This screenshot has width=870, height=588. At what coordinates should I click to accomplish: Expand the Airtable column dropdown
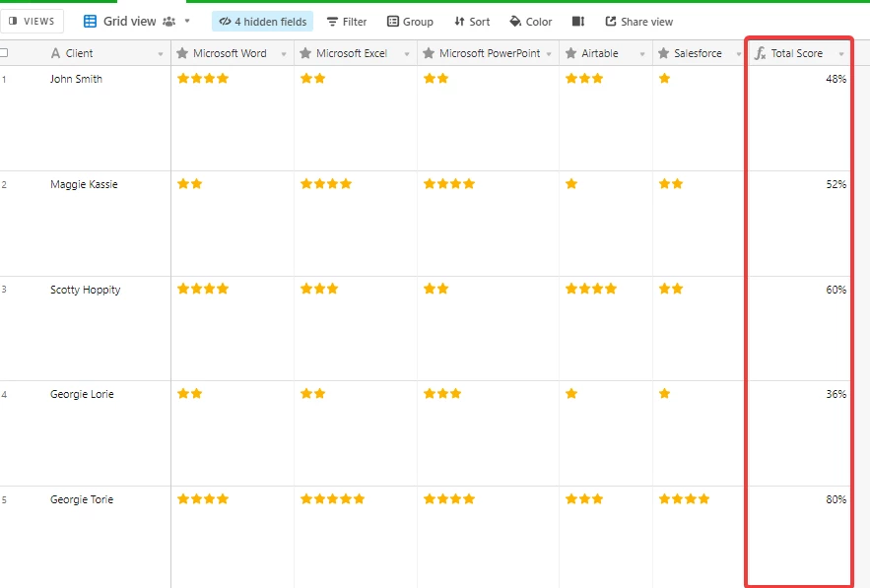coord(642,54)
